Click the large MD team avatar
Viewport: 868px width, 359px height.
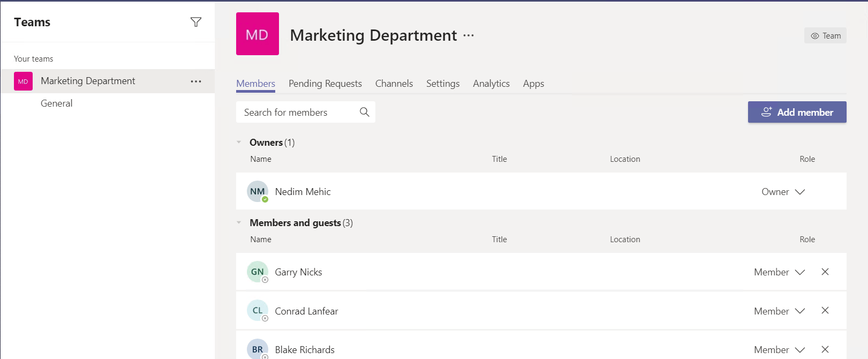coord(258,34)
